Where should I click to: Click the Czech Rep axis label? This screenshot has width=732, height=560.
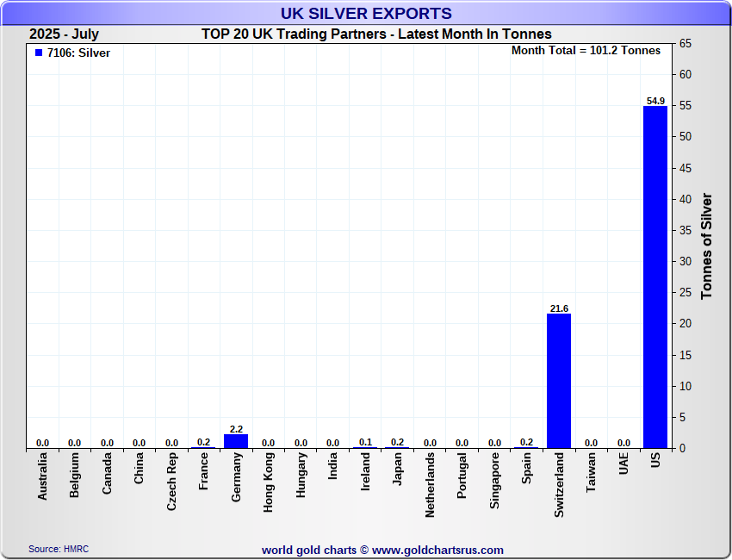click(x=171, y=481)
